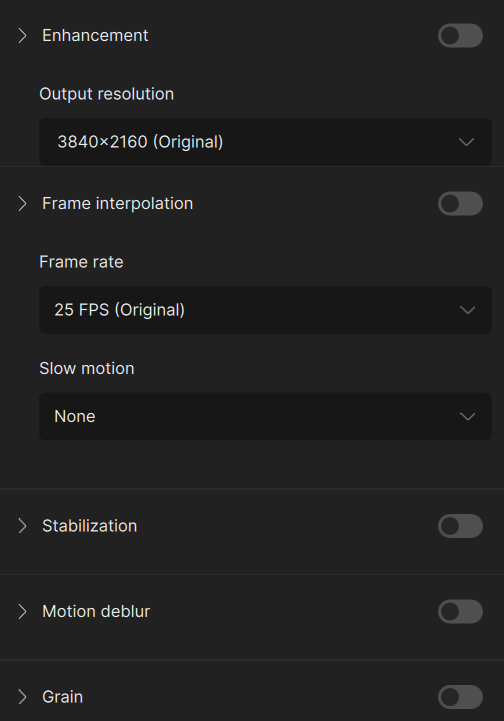
Task: Click the Enhancement section title
Action: tap(95, 35)
